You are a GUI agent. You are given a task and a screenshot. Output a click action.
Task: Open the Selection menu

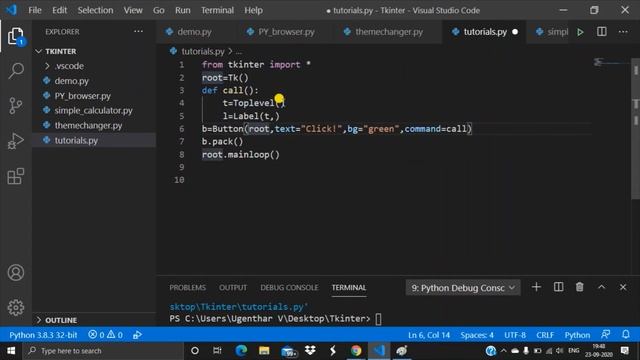[x=96, y=10]
